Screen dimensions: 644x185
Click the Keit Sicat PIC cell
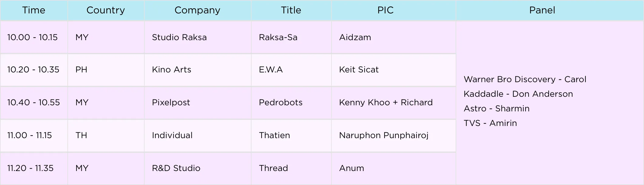[359, 70]
